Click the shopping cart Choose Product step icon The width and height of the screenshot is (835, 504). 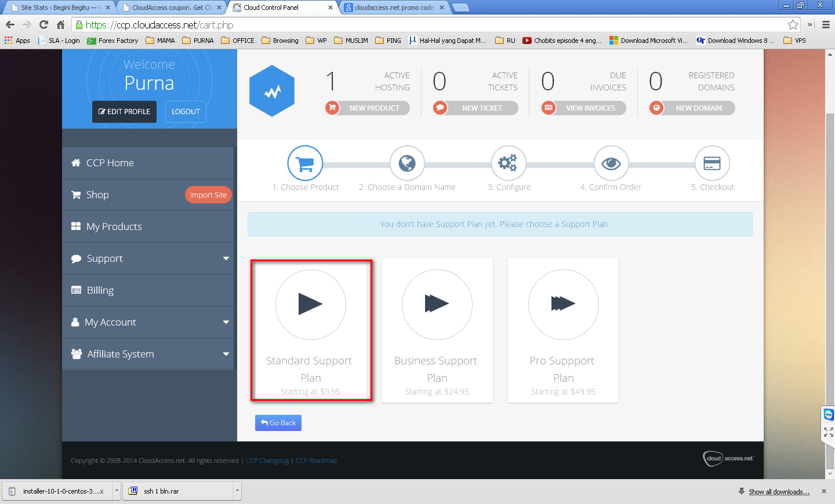point(305,163)
